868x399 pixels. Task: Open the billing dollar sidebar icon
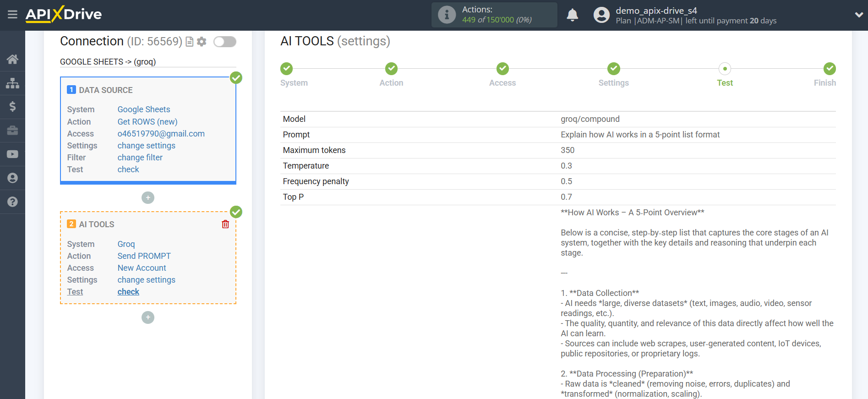(12, 107)
